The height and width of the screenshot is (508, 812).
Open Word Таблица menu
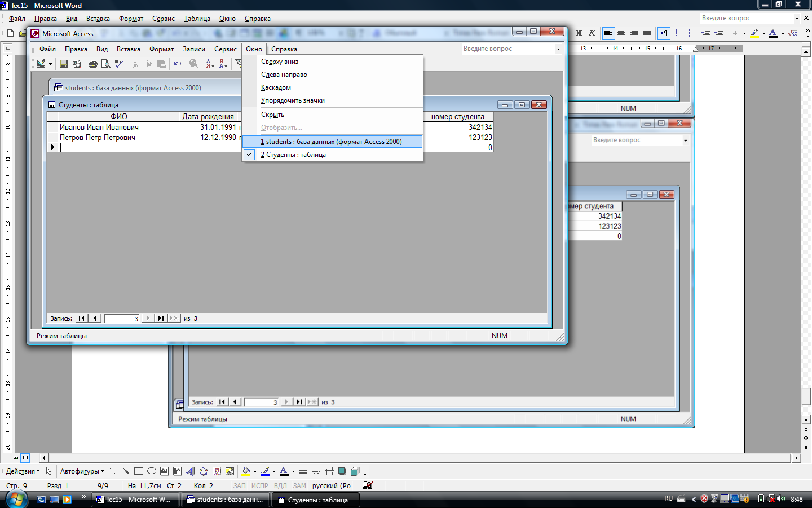pyautogui.click(x=197, y=19)
